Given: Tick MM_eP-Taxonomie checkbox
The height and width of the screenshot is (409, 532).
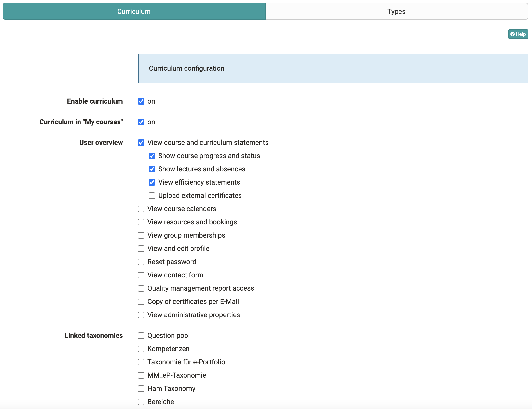Looking at the screenshot, I should [x=141, y=375].
